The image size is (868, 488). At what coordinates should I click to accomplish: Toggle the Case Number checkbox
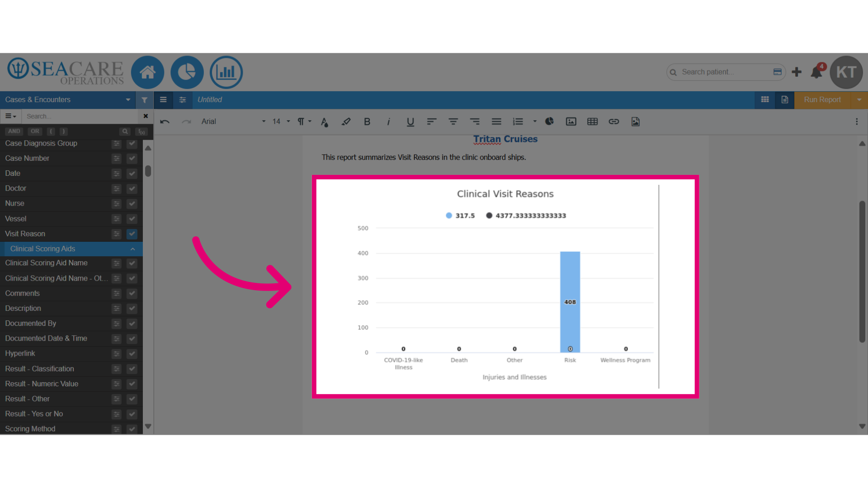click(x=132, y=159)
